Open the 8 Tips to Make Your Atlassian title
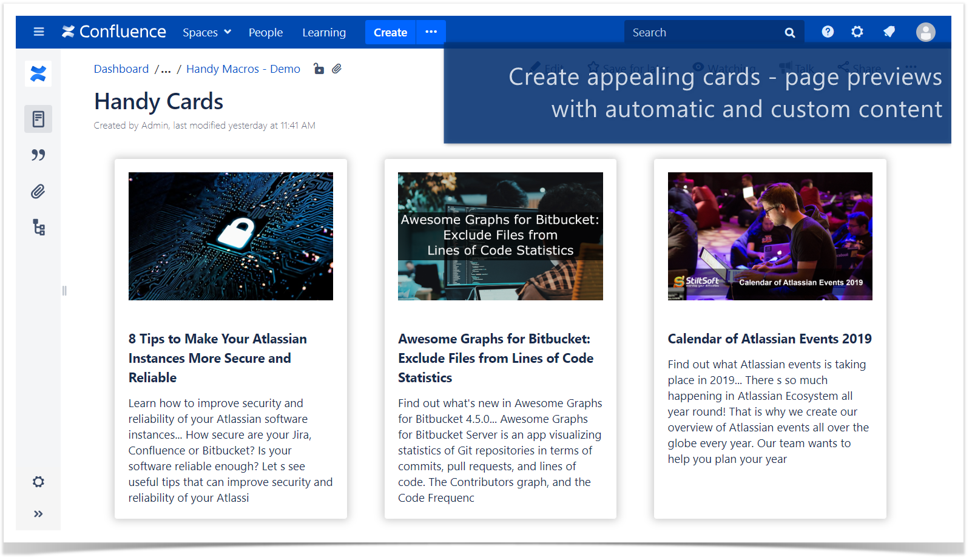Screen dimensions: 972x560 click(218, 358)
